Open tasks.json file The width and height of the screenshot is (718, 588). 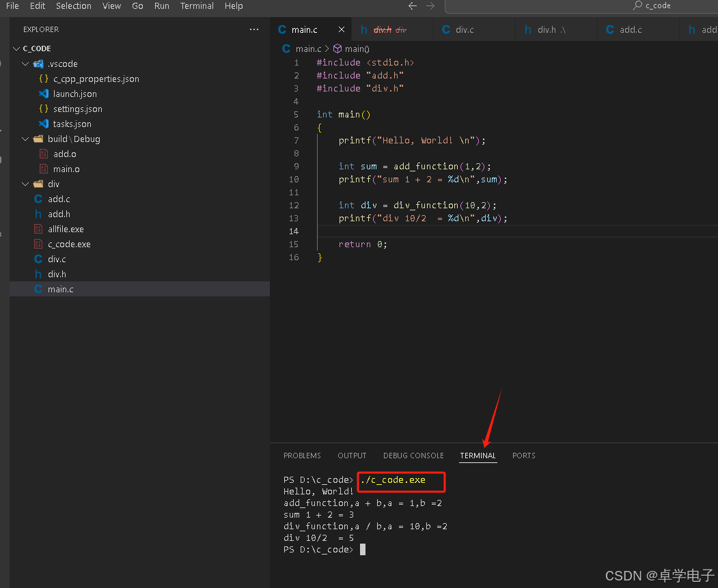tap(72, 124)
